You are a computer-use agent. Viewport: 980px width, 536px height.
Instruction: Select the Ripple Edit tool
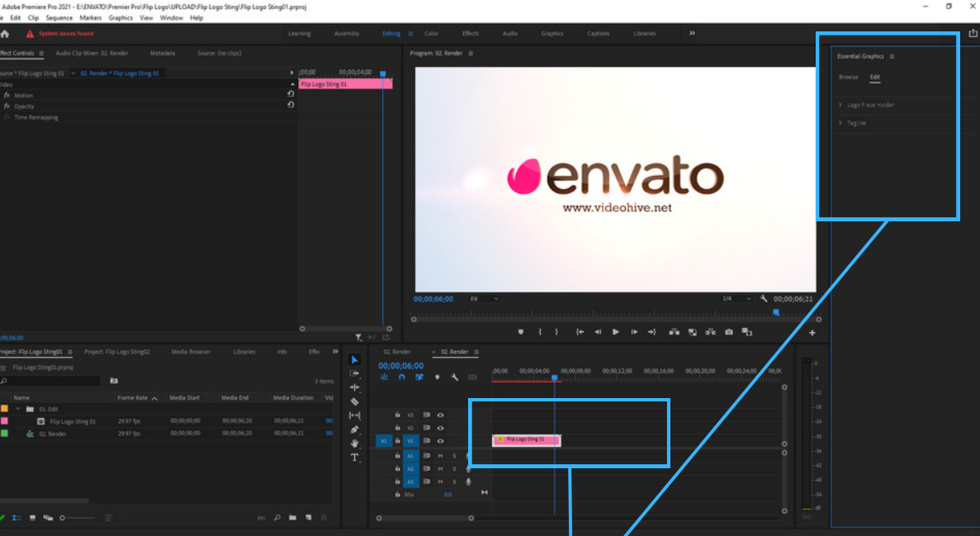pyautogui.click(x=354, y=387)
